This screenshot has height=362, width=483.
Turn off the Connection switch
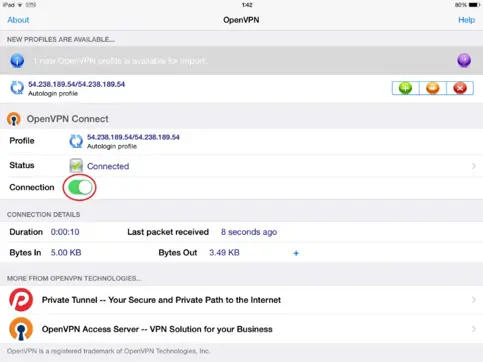(80, 187)
